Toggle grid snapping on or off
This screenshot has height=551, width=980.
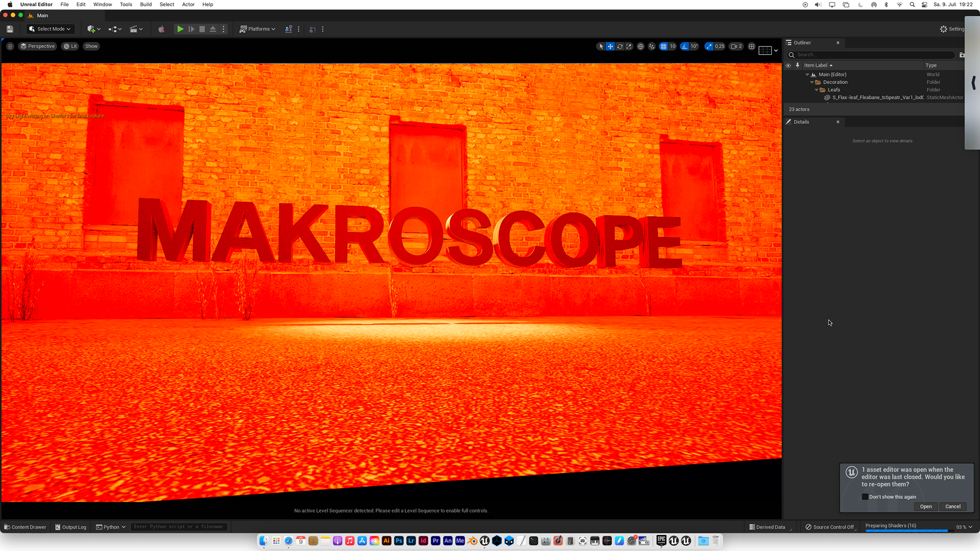click(x=663, y=46)
